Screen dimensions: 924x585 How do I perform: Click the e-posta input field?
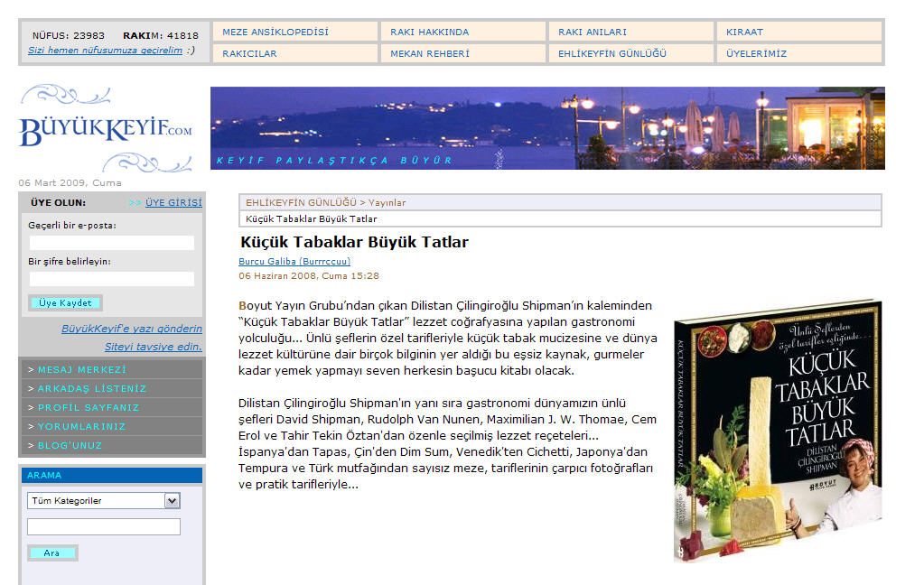(111, 243)
